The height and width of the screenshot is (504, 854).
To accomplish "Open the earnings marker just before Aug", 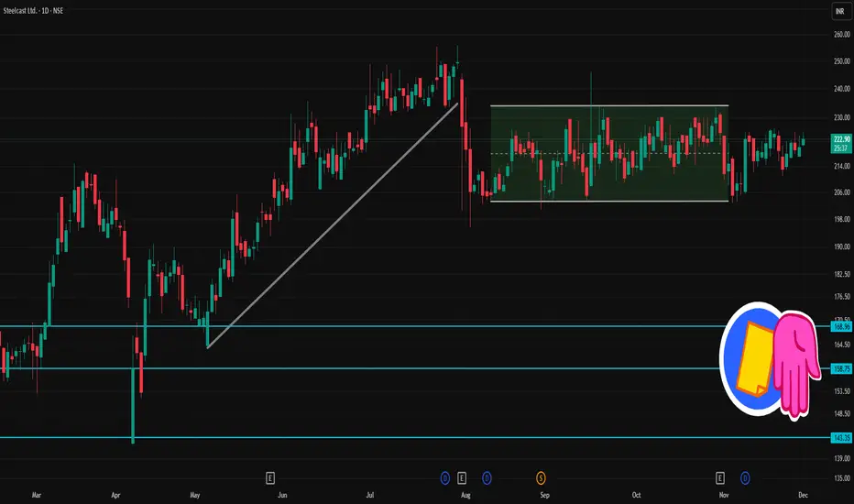I will point(462,478).
